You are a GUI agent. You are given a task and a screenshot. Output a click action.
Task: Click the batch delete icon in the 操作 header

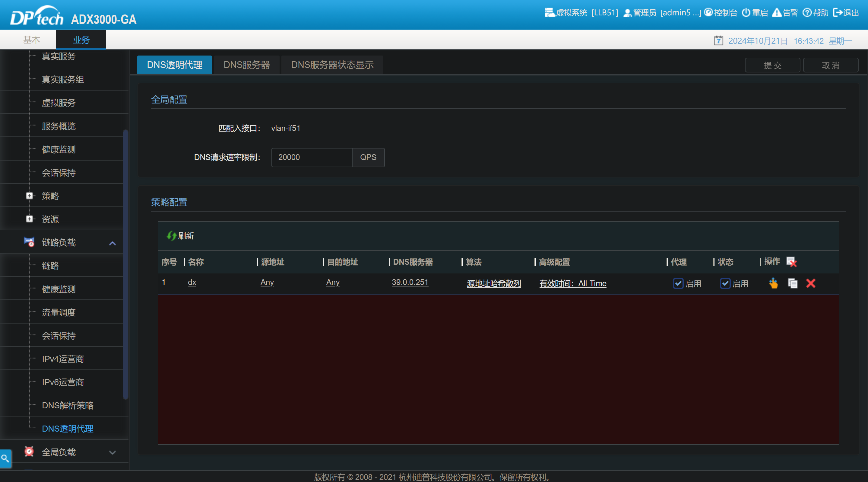791,262
